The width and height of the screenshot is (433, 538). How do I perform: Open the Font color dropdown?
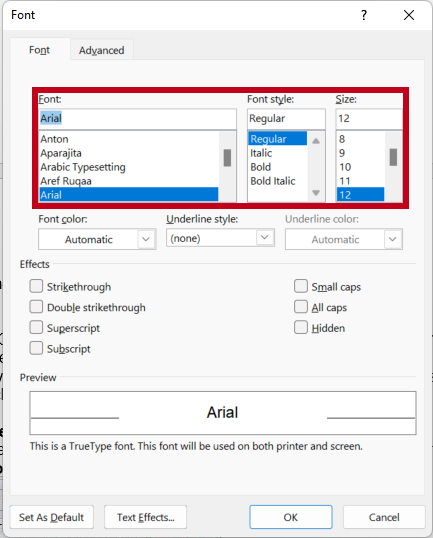[x=97, y=239]
